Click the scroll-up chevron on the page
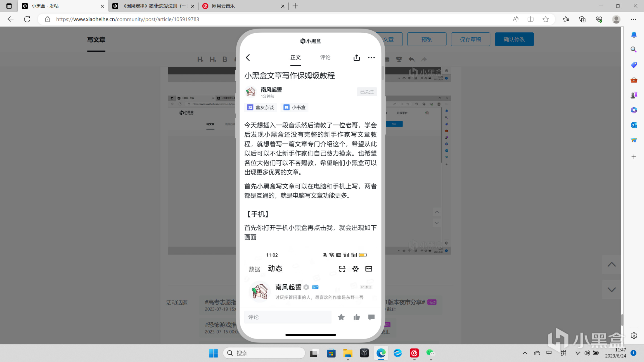 [611, 264]
